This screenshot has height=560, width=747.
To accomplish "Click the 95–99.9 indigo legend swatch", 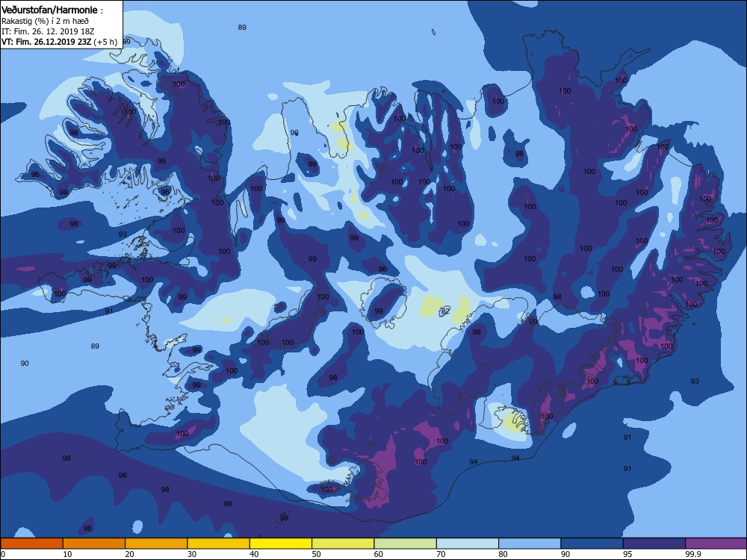I will pos(654,544).
